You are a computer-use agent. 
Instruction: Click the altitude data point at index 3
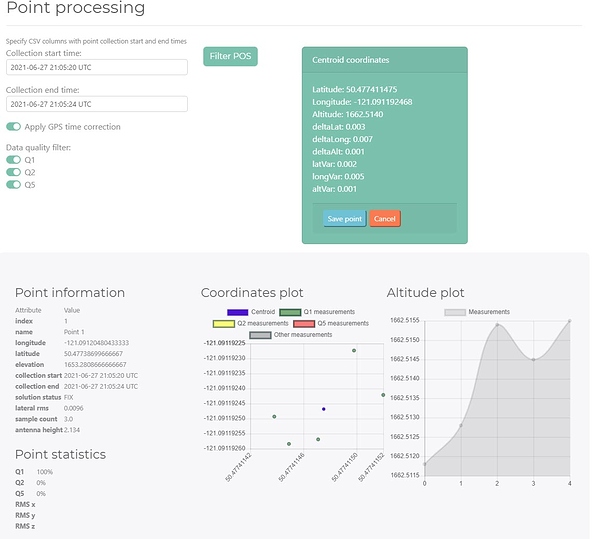click(x=533, y=360)
